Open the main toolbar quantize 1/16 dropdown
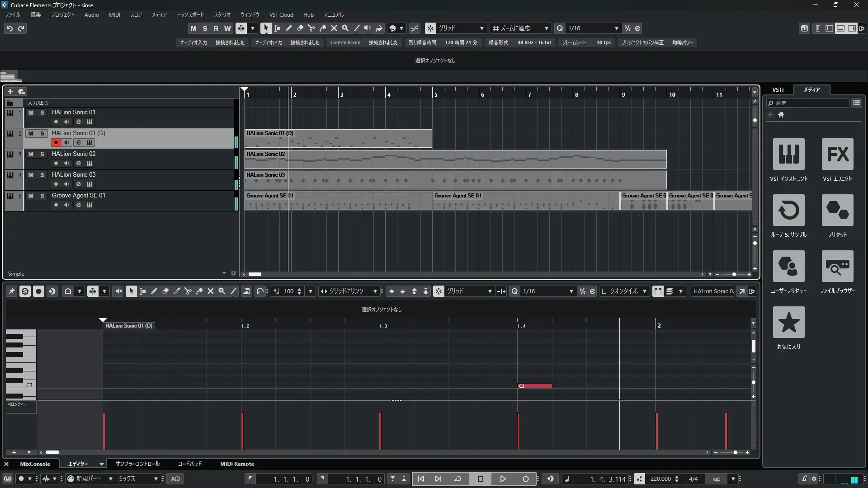The width and height of the screenshot is (868, 488). 616,28
